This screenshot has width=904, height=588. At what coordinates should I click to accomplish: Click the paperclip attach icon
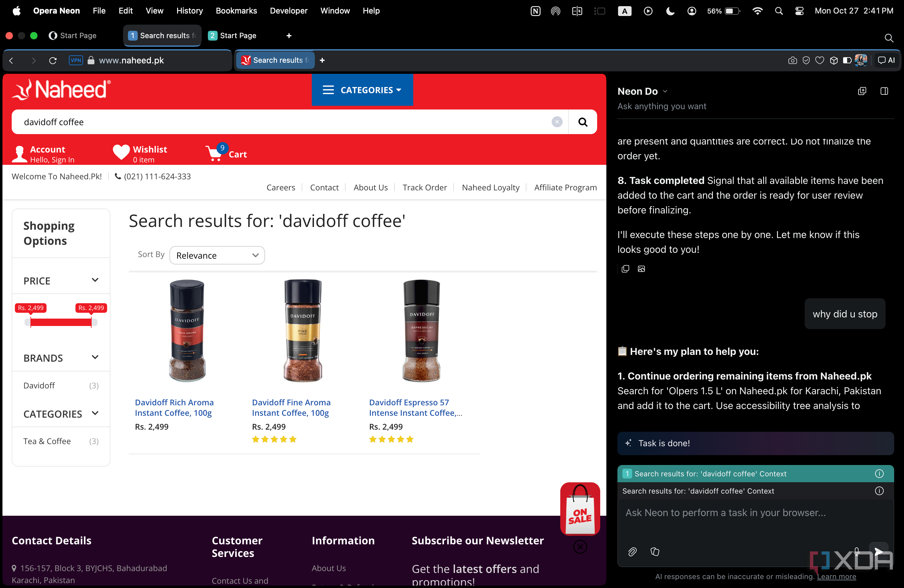(x=632, y=551)
